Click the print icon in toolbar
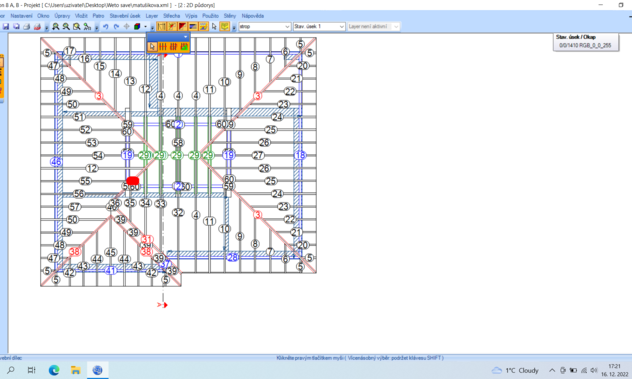Image resolution: width=632 pixels, height=379 pixels. 27,27
